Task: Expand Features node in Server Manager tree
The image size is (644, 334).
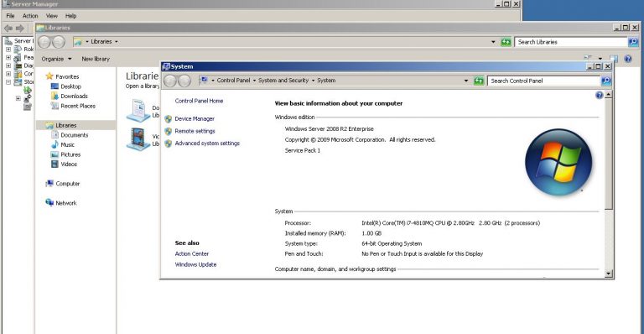Action: coord(8,58)
